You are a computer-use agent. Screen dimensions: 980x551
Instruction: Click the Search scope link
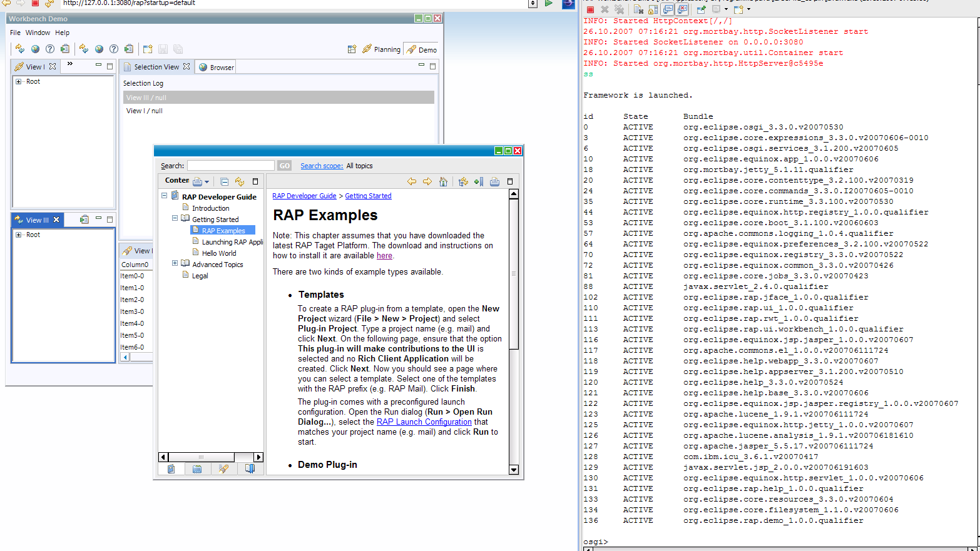pos(322,166)
